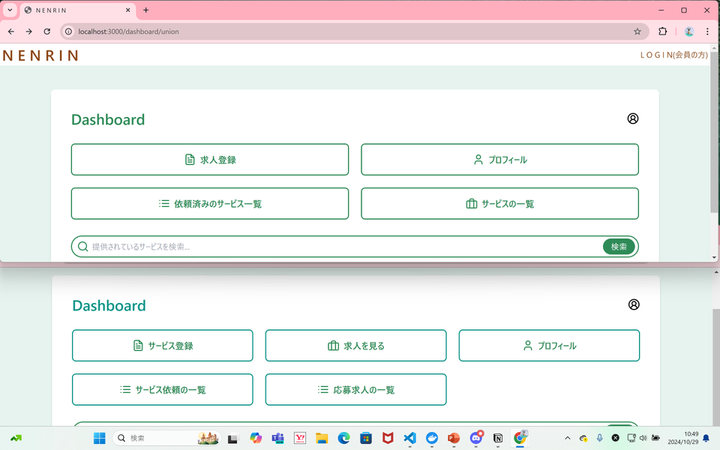
Task: Switch to Chrome on the taskbar
Action: tap(520, 438)
